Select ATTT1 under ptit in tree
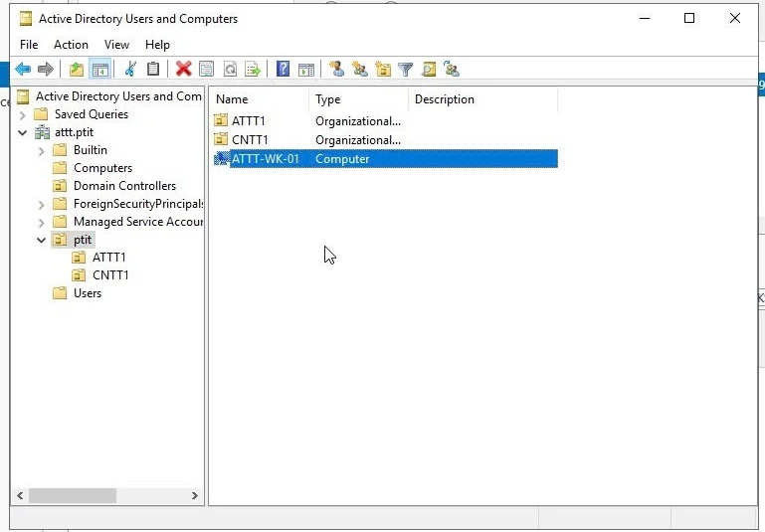 coord(108,258)
